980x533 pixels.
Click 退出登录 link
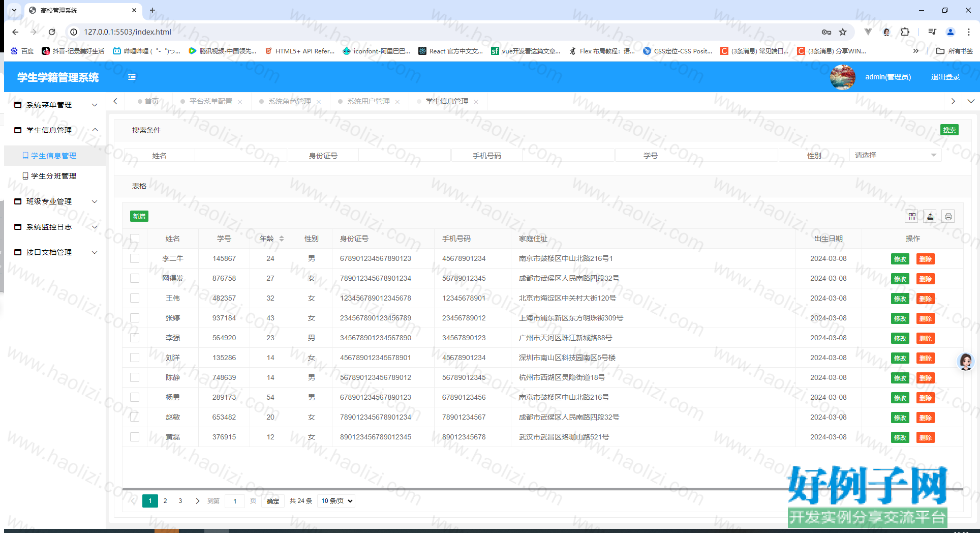[x=945, y=77]
